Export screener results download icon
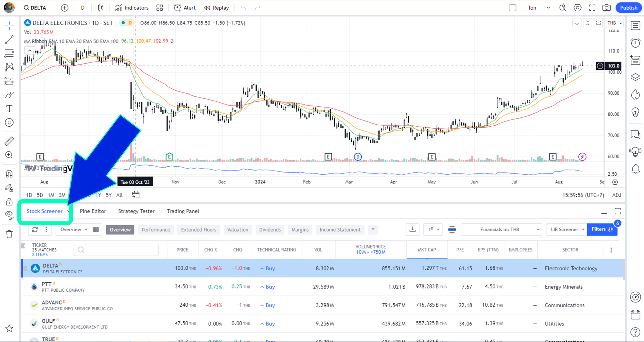 pyautogui.click(x=412, y=230)
